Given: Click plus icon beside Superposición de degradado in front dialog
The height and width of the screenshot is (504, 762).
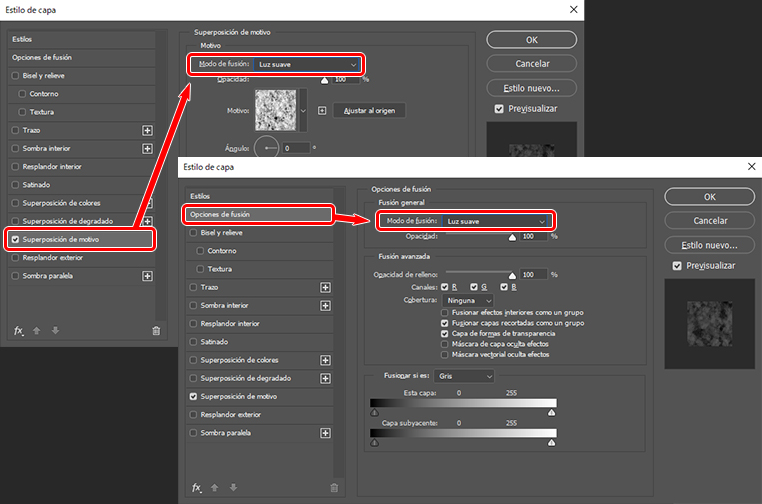Looking at the screenshot, I should 324,378.
